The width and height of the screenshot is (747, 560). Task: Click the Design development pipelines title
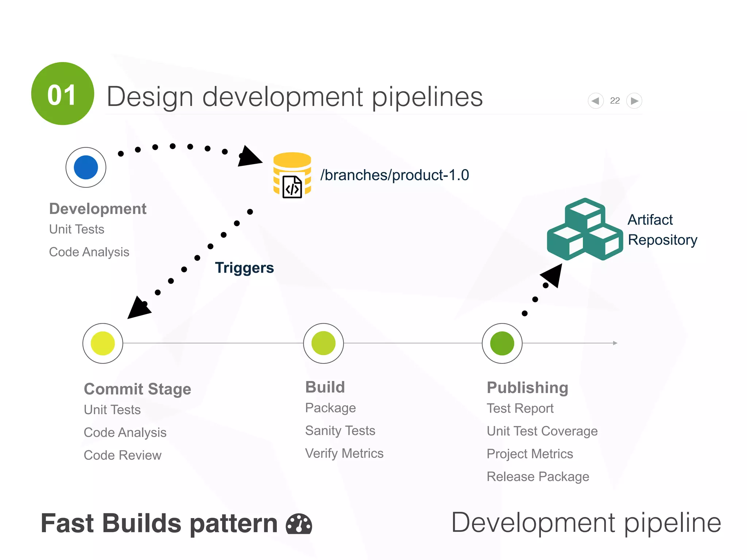pyautogui.click(x=295, y=97)
